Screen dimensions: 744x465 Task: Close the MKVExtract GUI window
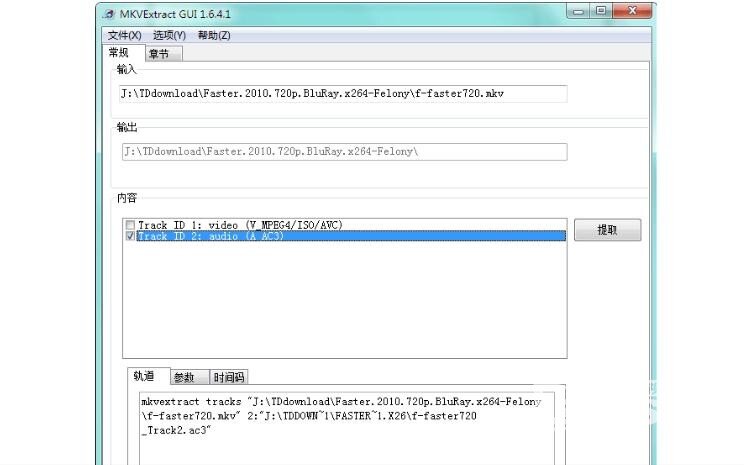click(632, 11)
